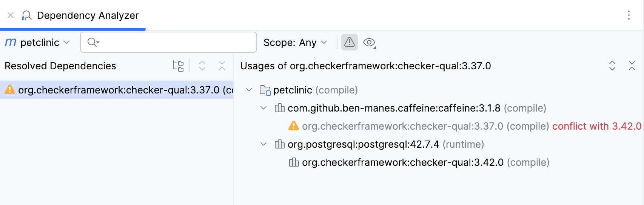Select the conflicting checker-qual:3.37.0 usage entry
Image resolution: width=644 pixels, height=205 pixels.
tap(402, 126)
